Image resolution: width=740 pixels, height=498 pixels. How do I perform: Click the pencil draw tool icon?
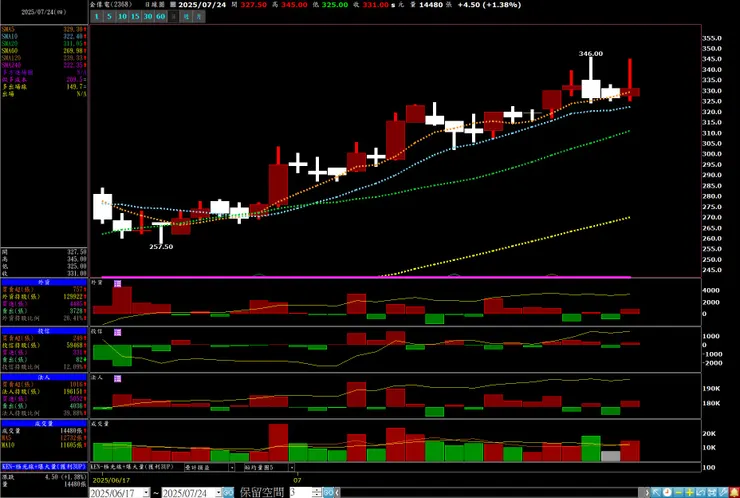tap(723, 492)
